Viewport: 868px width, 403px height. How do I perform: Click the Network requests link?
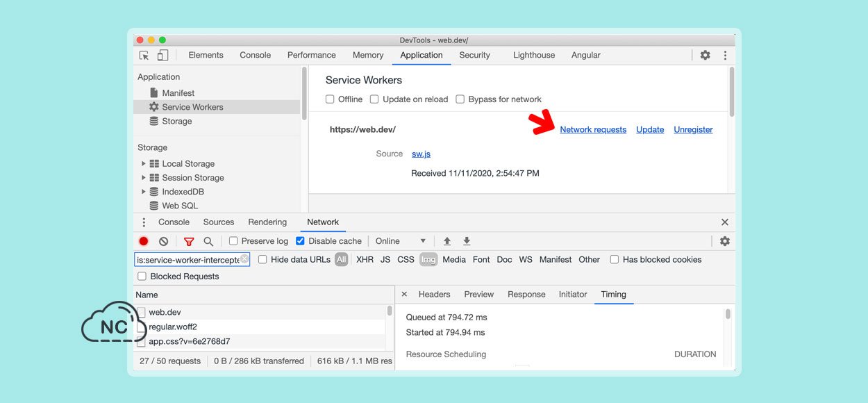(x=593, y=130)
